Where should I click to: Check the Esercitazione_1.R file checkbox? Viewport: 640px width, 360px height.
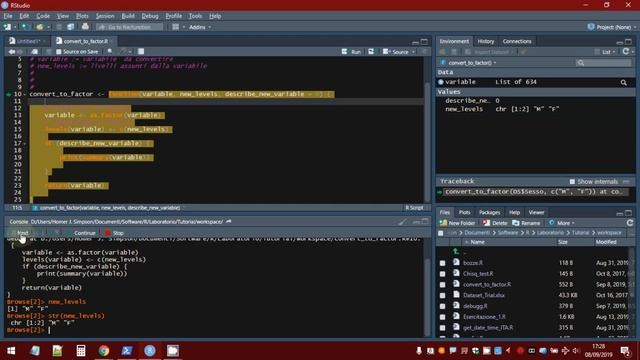pos(442,317)
